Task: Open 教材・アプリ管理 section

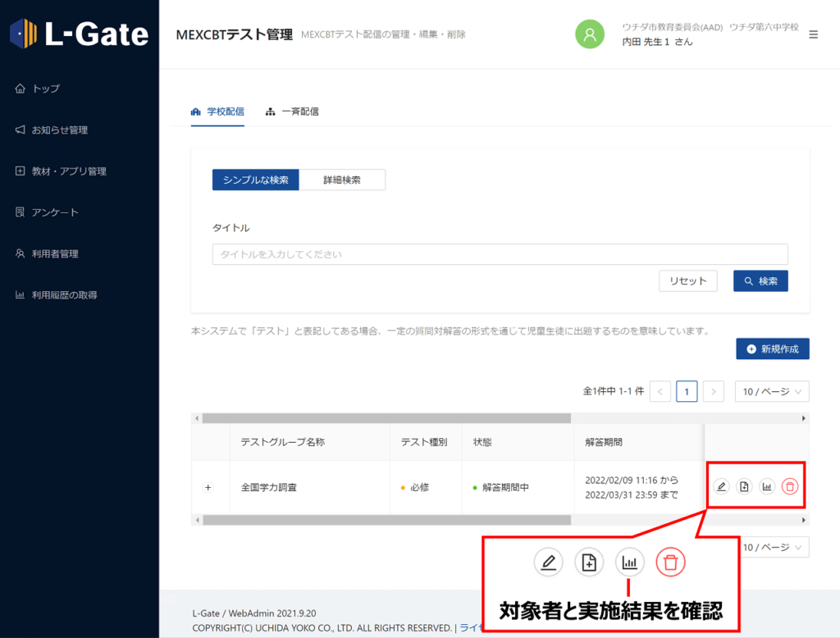Action: tap(61, 171)
